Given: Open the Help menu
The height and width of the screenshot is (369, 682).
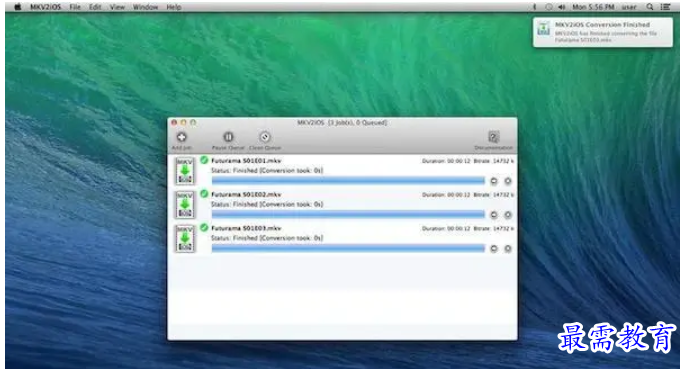Looking at the screenshot, I should click(x=174, y=7).
